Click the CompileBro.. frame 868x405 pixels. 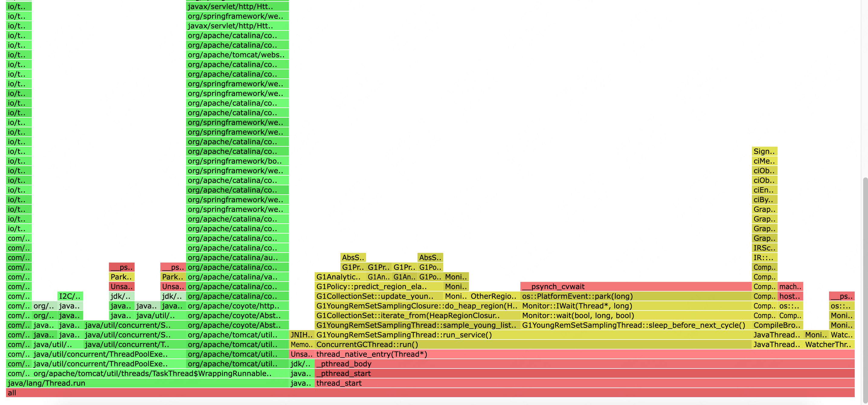click(777, 325)
